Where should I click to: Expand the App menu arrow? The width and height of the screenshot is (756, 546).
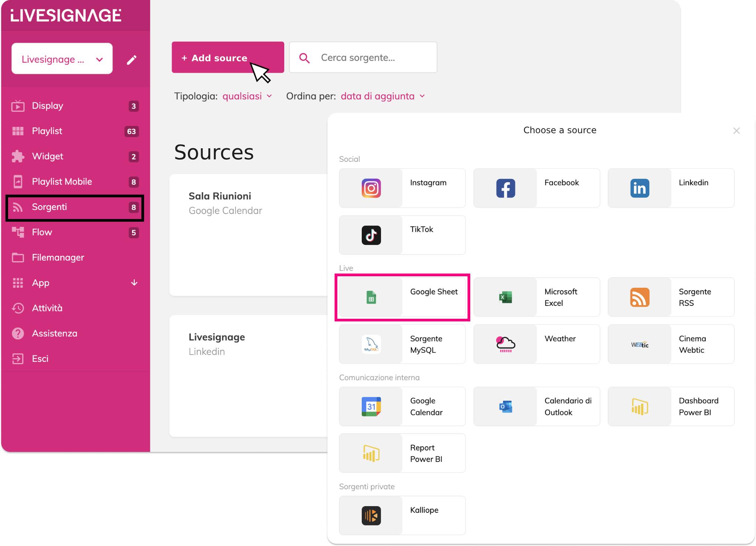134,283
